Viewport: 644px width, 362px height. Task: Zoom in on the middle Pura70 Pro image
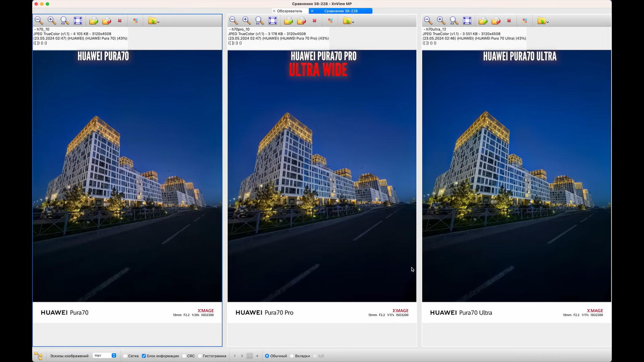tap(246, 21)
